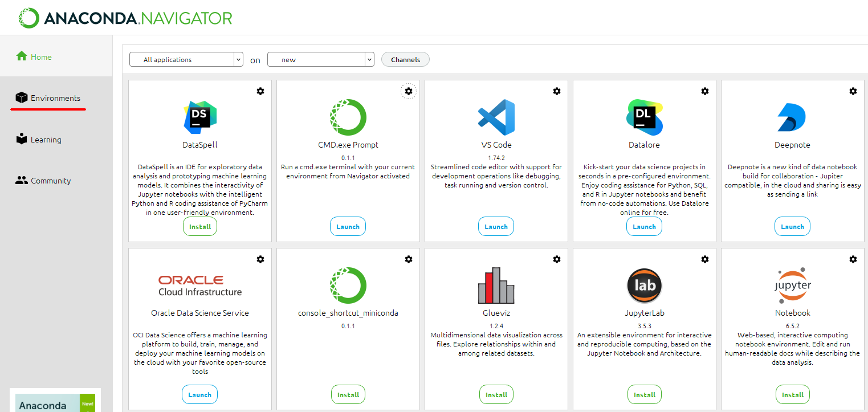Open the Glueviz gear options
This screenshot has width=868, height=412.
(x=557, y=259)
